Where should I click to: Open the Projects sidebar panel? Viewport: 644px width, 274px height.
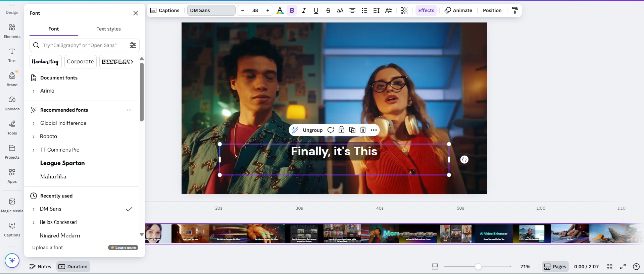pyautogui.click(x=12, y=152)
